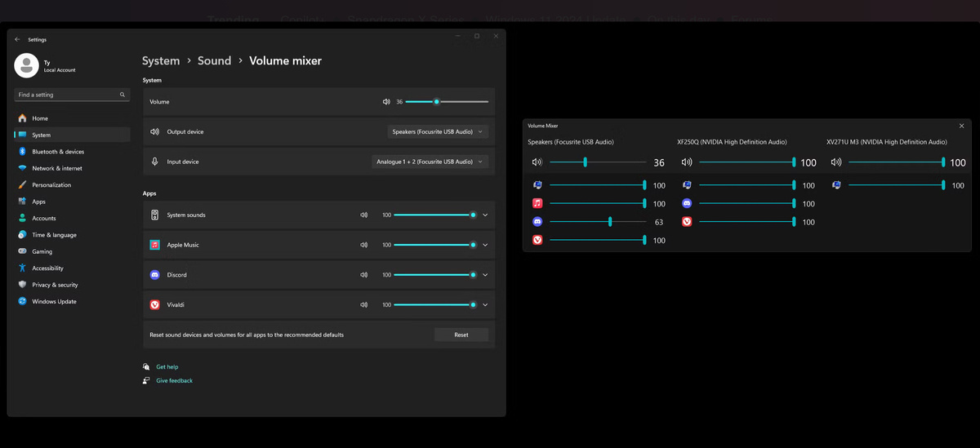Open the Get help link
Viewport: 980px width, 448px height.
pos(167,367)
